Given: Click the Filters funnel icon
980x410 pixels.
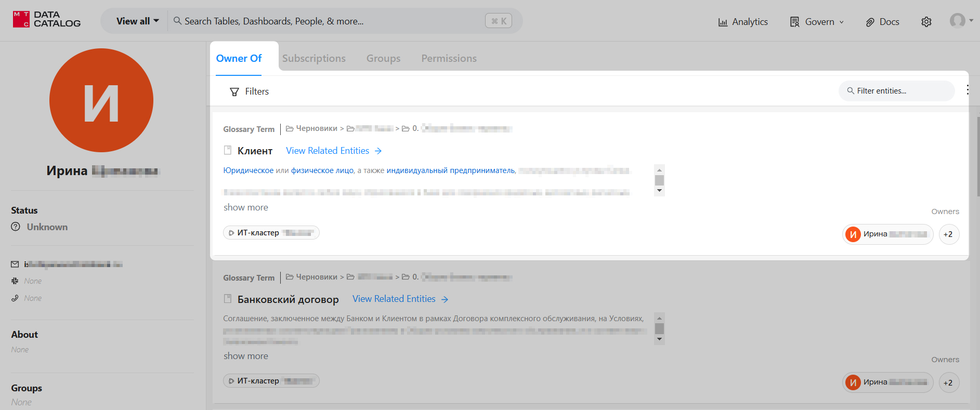Looking at the screenshot, I should click(234, 92).
